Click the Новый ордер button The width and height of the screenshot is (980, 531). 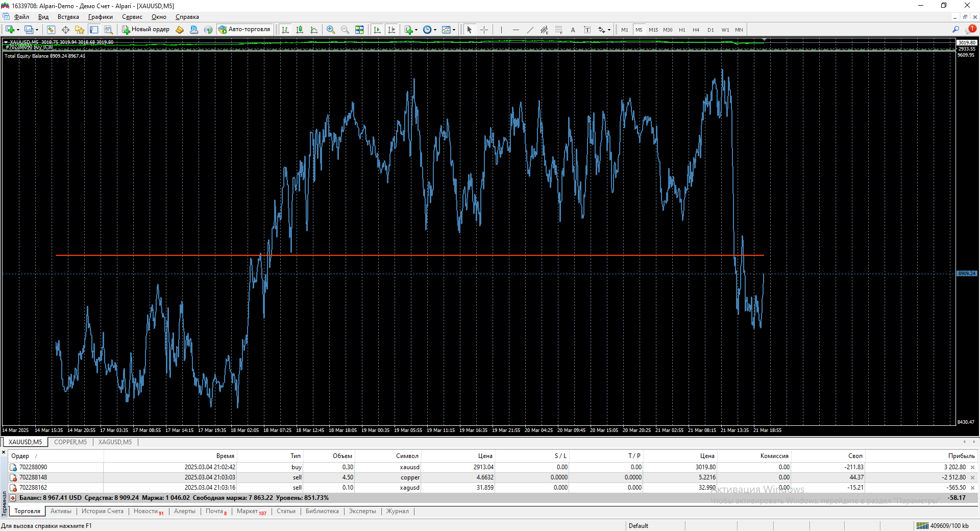point(146,30)
